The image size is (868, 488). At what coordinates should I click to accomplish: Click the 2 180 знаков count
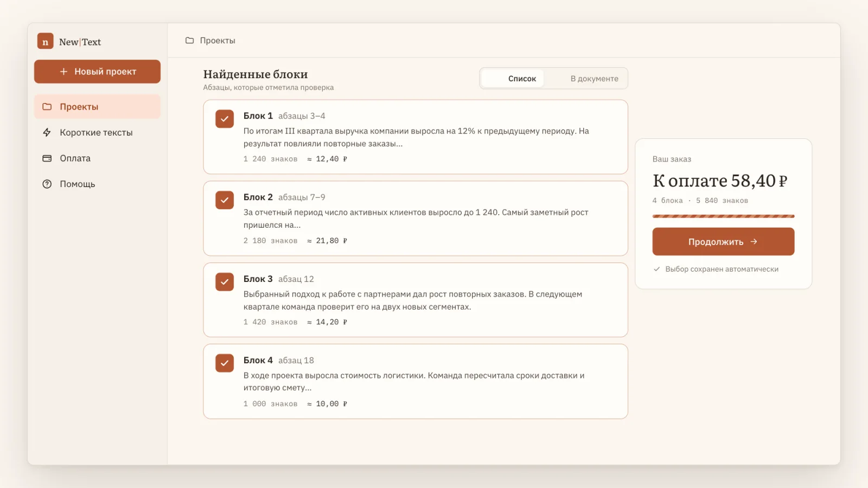[x=270, y=241]
